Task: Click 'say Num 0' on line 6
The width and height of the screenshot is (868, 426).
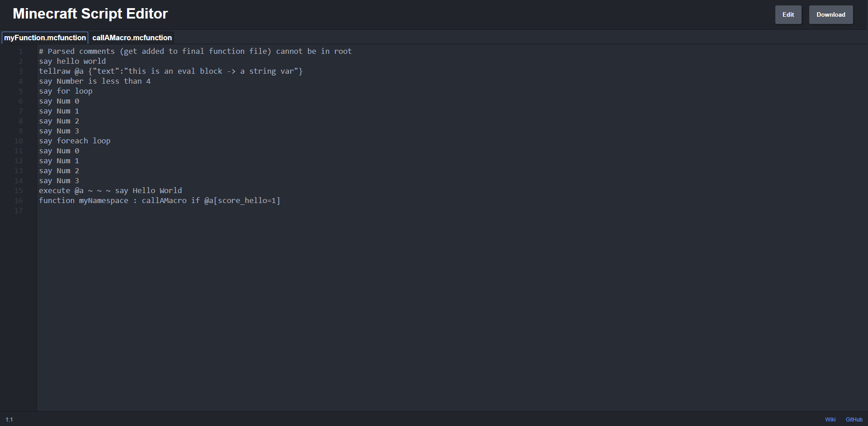Action: click(59, 101)
